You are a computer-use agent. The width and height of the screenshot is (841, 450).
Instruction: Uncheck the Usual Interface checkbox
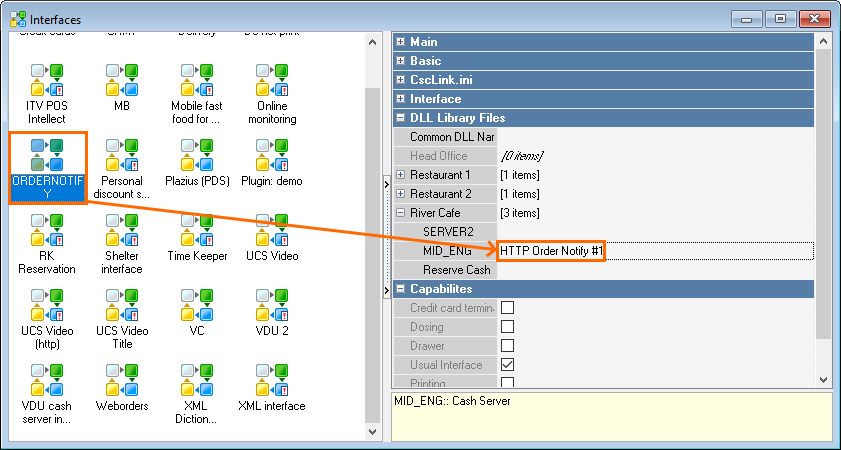(507, 365)
